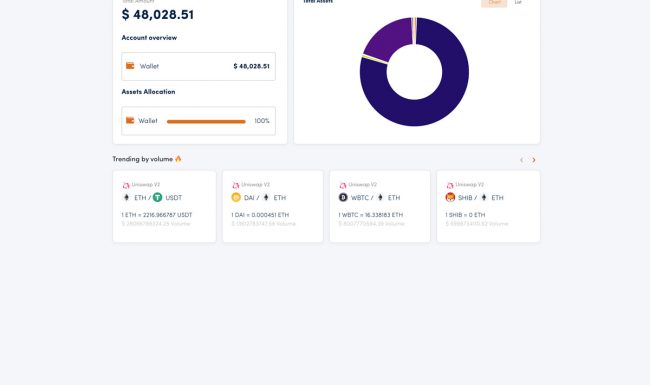Click the wallet icon in Assets Allocation

click(130, 121)
